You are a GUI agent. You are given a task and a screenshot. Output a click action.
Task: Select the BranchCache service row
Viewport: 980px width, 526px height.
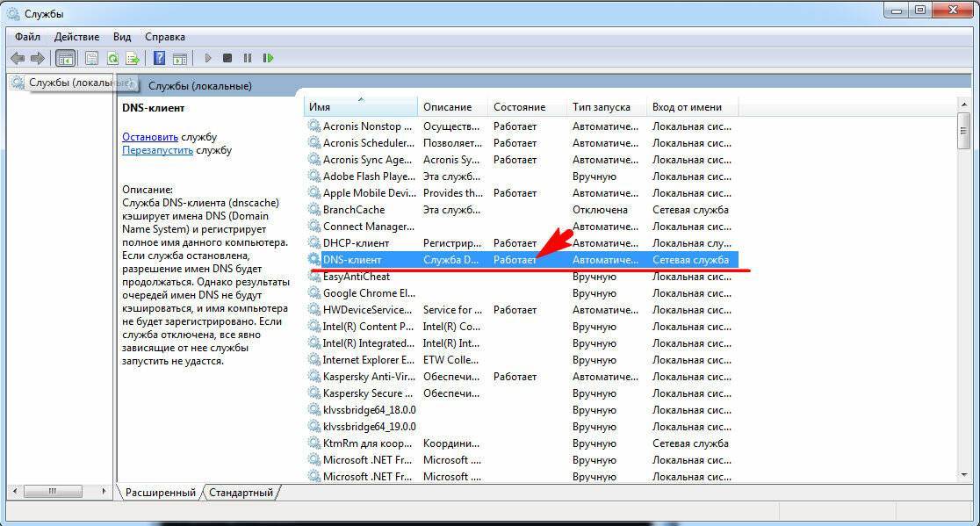click(353, 210)
